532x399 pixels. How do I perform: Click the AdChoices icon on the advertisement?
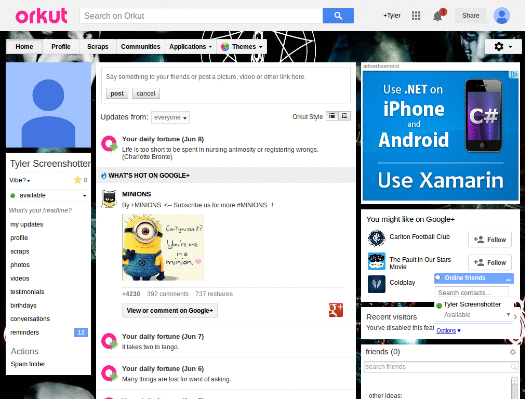tap(514, 75)
